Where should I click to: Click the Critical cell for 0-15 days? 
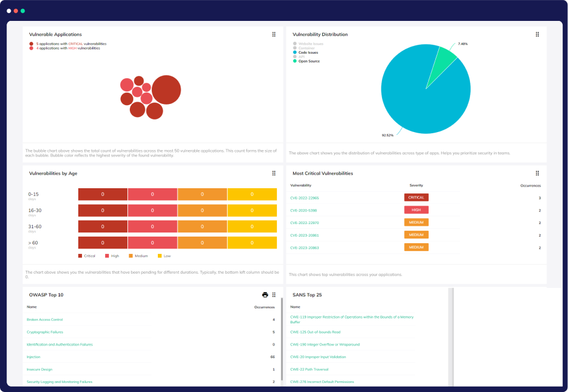[103, 194]
